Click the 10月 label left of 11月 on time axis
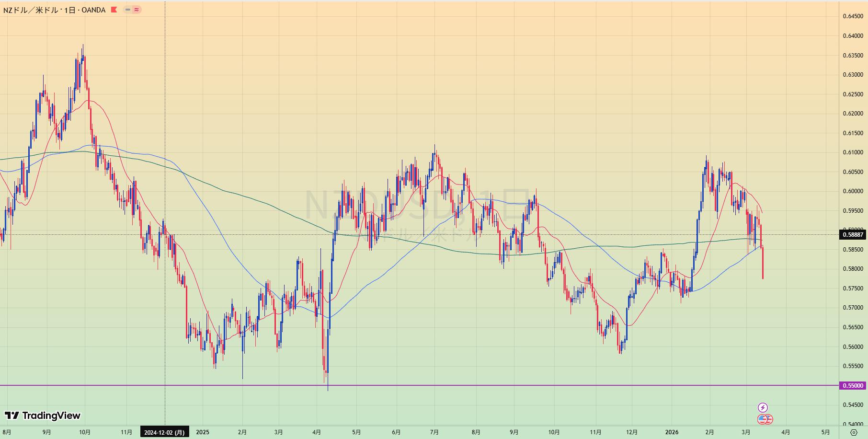Screen dimensions: 868x439 (84, 432)
